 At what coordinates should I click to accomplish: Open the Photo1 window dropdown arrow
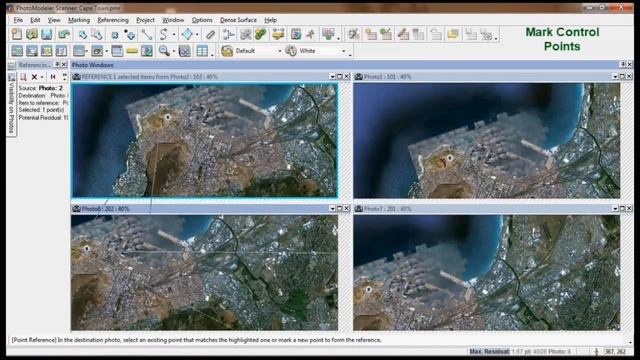(615, 76)
